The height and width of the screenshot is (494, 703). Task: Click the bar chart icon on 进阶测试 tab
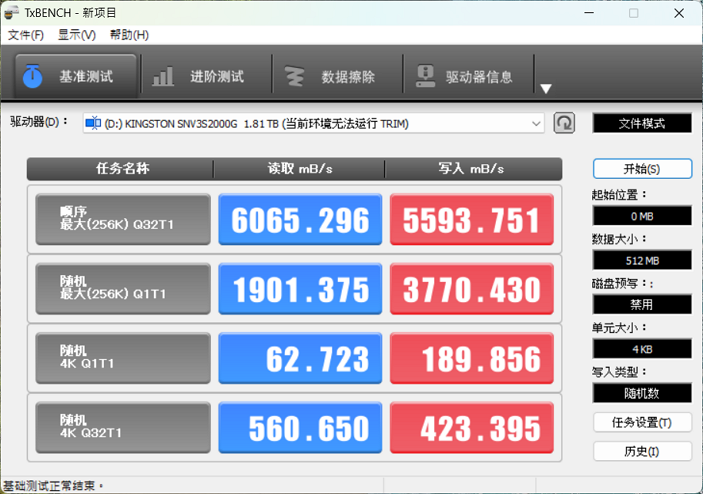163,76
